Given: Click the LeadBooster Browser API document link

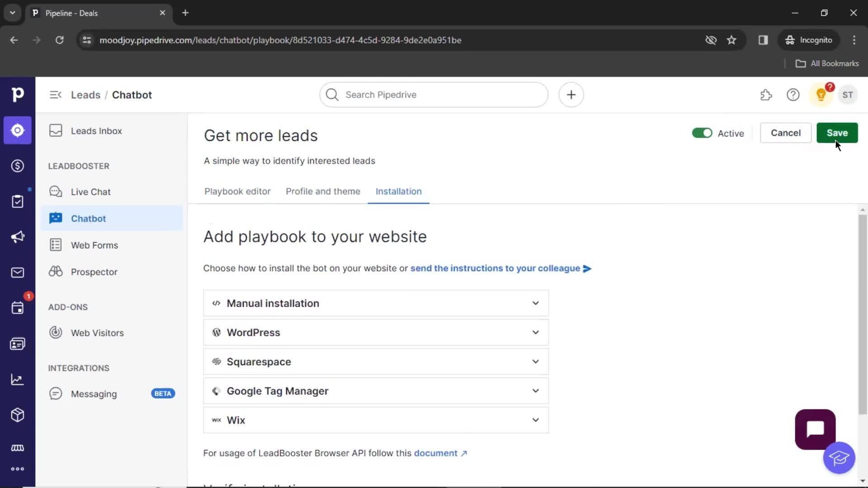Looking at the screenshot, I should [x=440, y=453].
